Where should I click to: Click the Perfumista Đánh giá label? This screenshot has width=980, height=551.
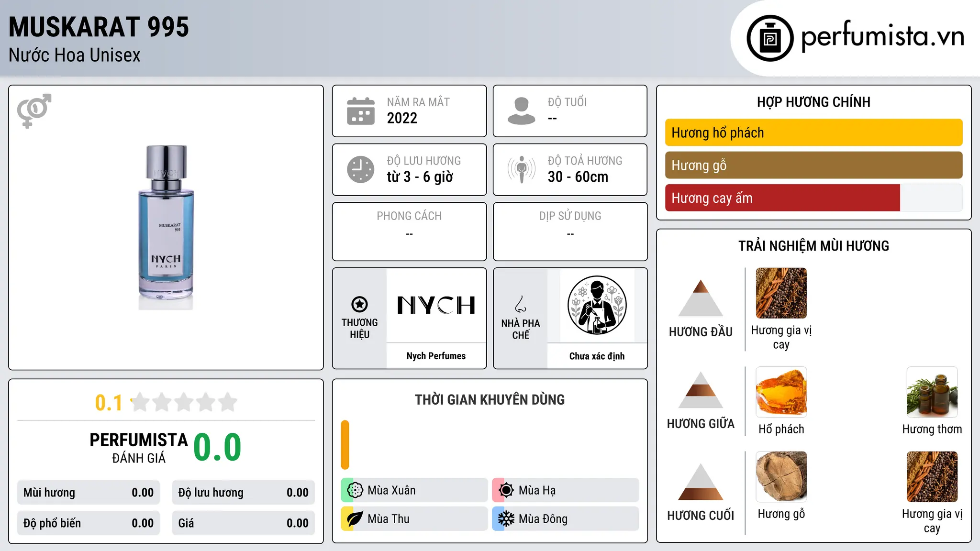pos(139,448)
